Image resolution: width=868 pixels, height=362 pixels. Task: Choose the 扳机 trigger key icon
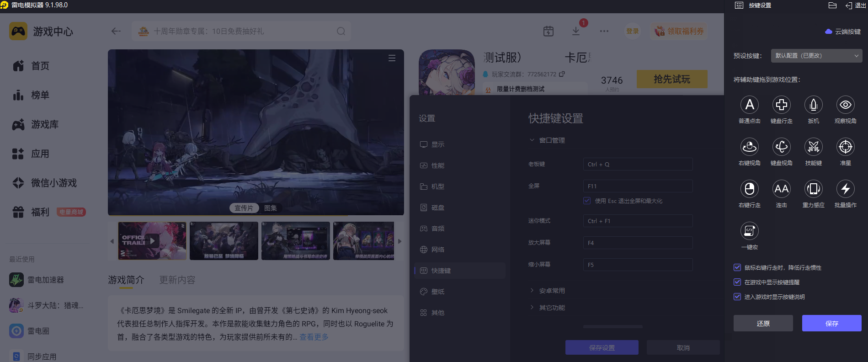coord(814,105)
